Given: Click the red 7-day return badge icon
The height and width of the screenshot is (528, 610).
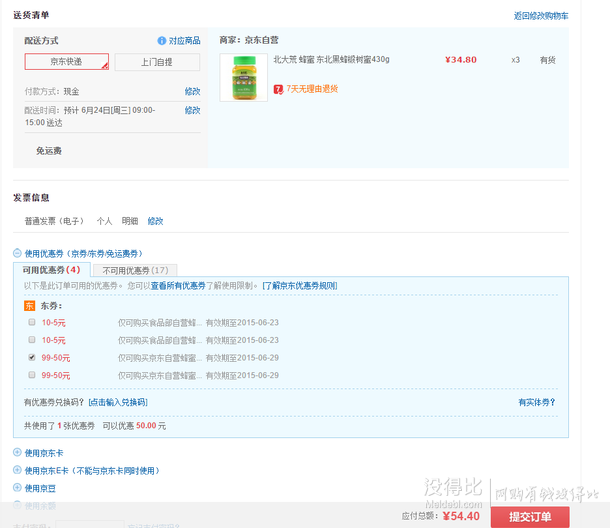Looking at the screenshot, I should [x=278, y=89].
